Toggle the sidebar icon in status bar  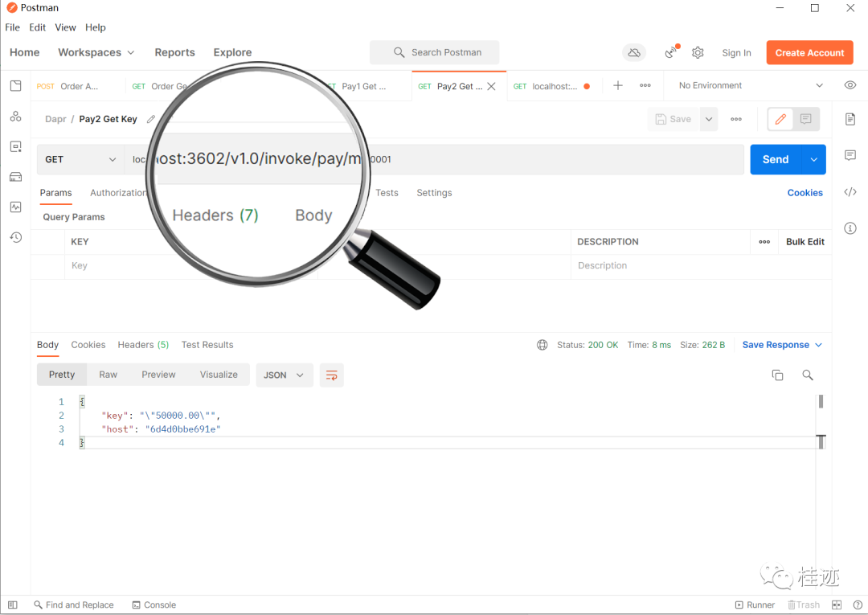[13, 605]
